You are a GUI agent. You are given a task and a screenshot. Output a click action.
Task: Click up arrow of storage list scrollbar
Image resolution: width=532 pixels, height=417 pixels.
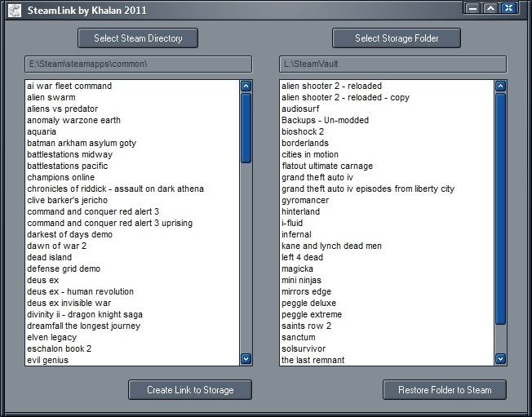click(500, 87)
